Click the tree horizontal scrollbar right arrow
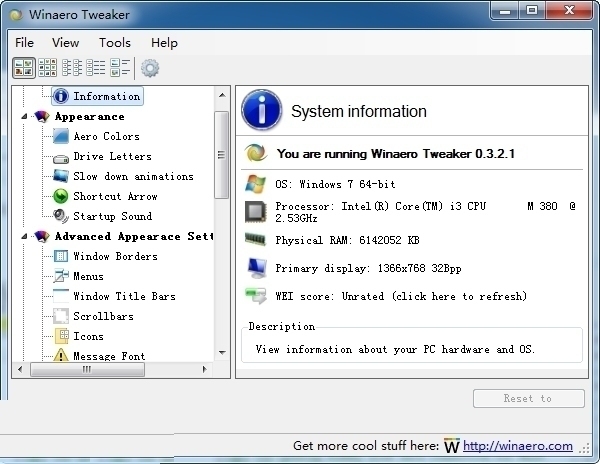This screenshot has width=600, height=464. click(204, 369)
